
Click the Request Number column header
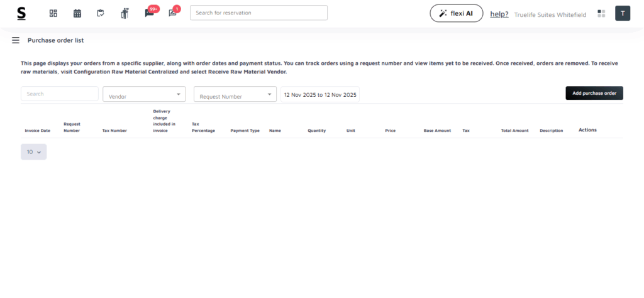pyautogui.click(x=72, y=127)
